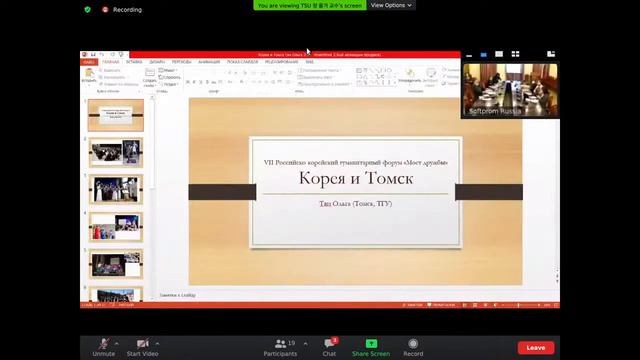This screenshot has width=640, height=360.
Task: Click the green 'You are viewing' screen banner
Action: pyautogui.click(x=310, y=5)
